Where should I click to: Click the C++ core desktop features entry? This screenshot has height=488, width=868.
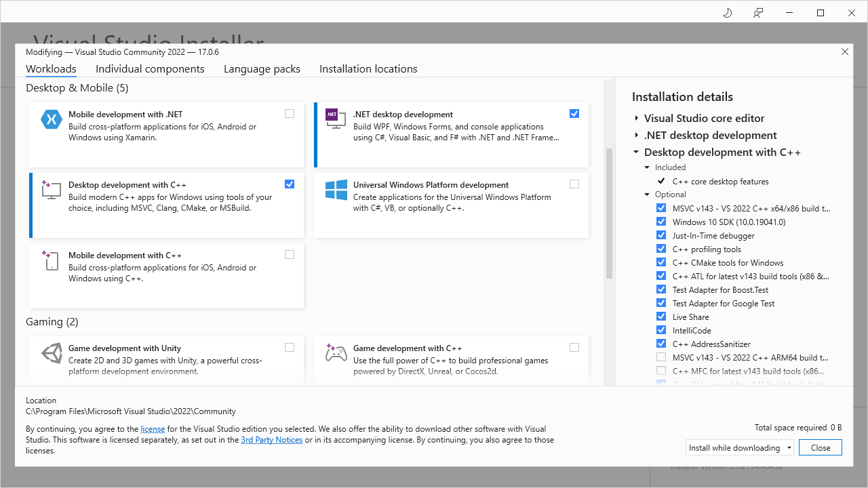point(721,182)
